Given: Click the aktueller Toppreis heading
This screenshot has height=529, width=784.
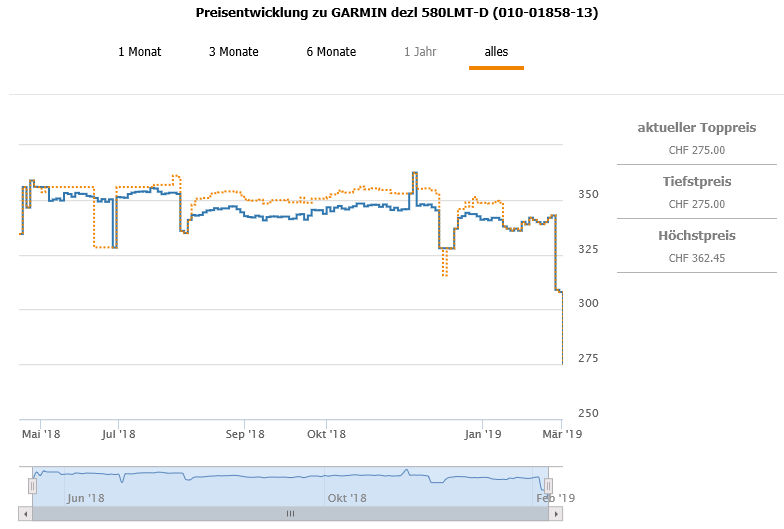Looking at the screenshot, I should [697, 128].
